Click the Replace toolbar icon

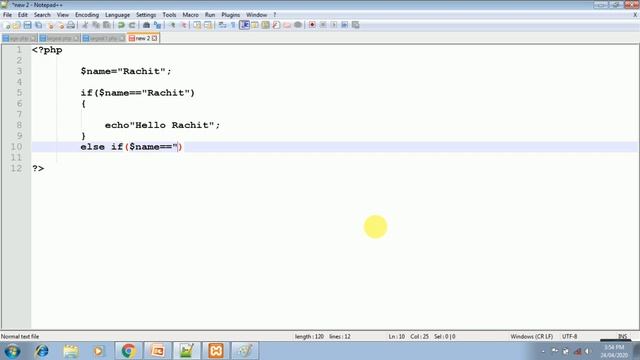point(157,25)
